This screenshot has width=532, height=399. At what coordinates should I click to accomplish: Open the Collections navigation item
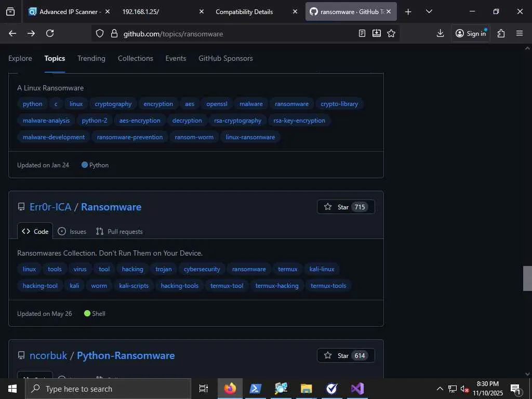136,58
